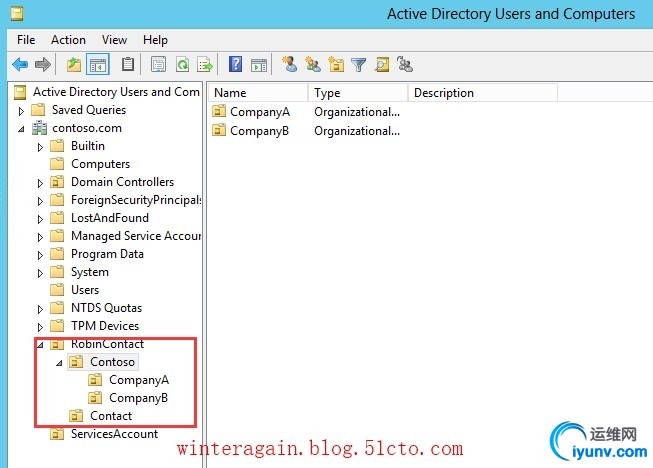Expand the System container
Image resolution: width=653 pixels, height=468 pixels.
pyautogui.click(x=40, y=273)
